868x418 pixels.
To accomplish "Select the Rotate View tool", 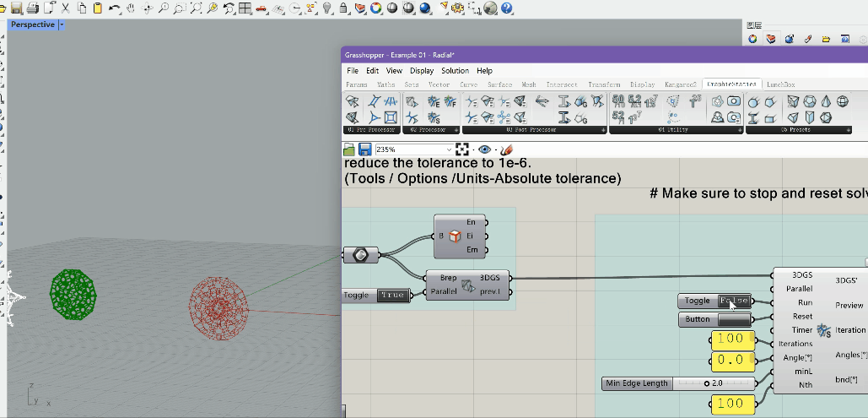I will pos(148,8).
